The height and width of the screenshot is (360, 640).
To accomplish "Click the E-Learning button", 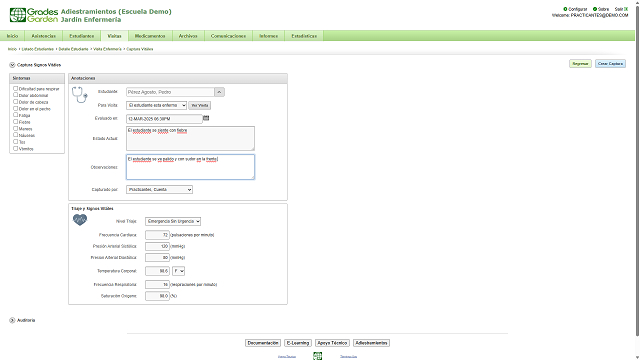I will [298, 343].
